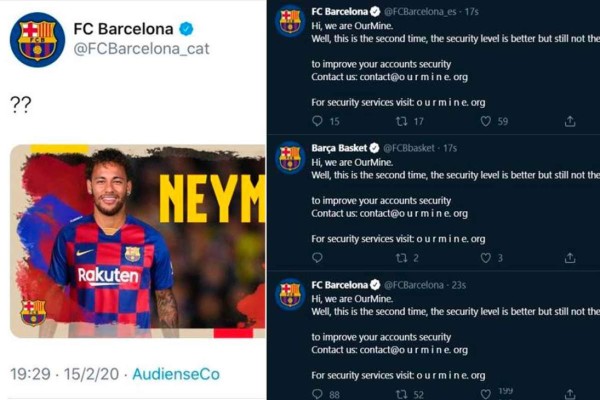Screen dimensions: 600x400
Task: Like the bottom FCBarcelona tweet
Action: [x=486, y=393]
